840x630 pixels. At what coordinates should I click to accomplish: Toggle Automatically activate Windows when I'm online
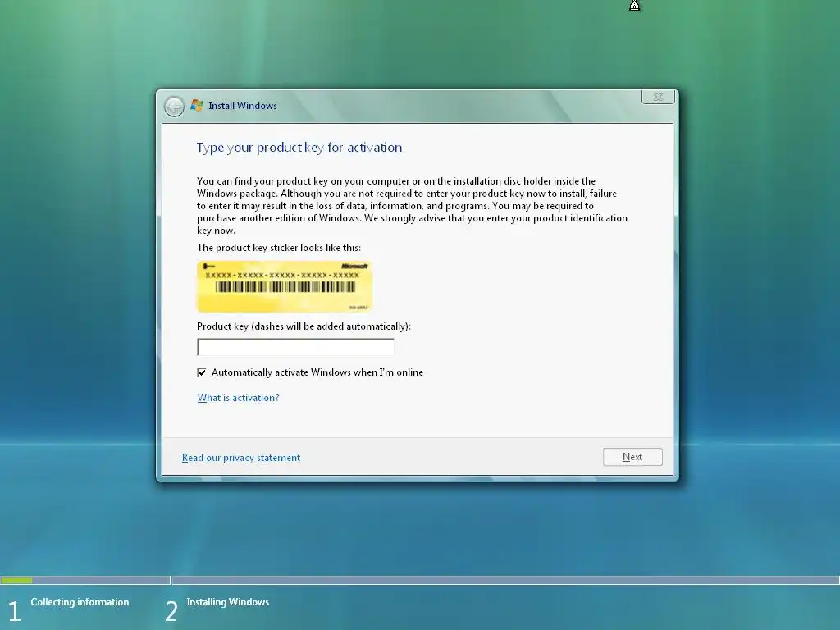[202, 372]
